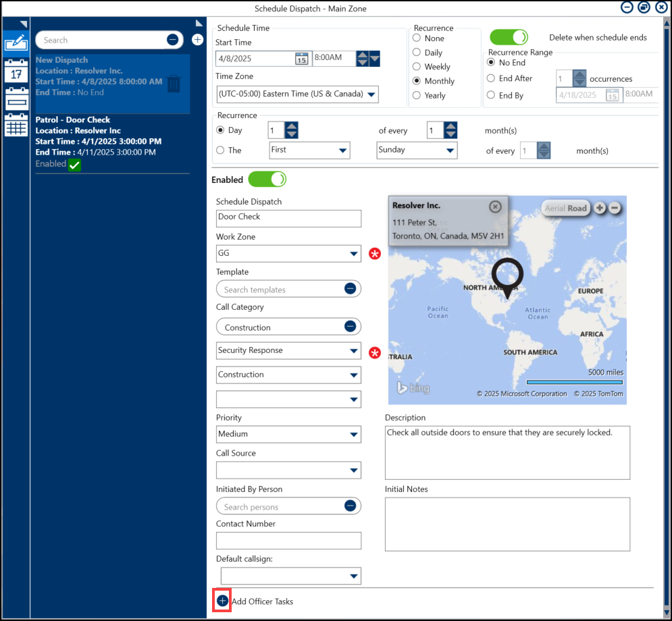Open the Work Zone dropdown
The width and height of the screenshot is (672, 621).
coord(354,254)
